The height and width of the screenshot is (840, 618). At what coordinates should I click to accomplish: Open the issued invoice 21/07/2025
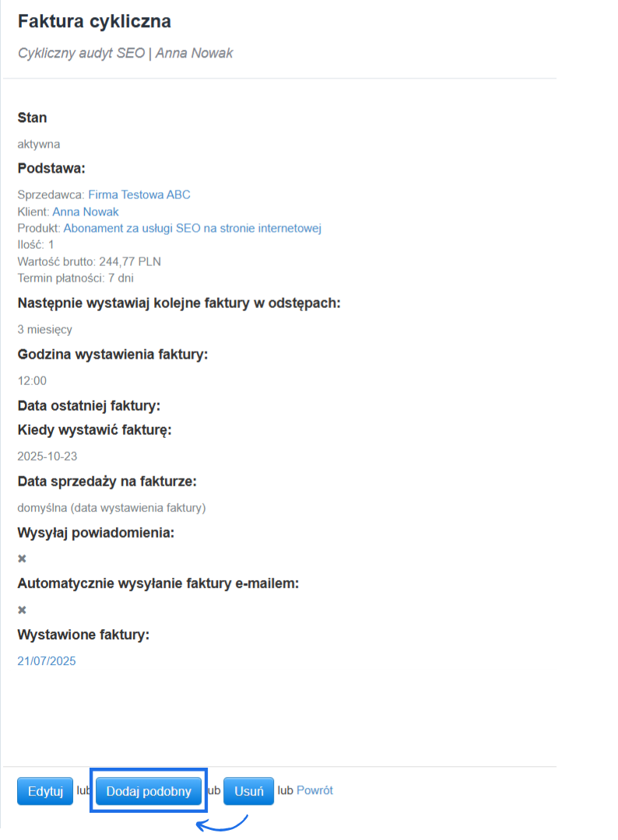tap(47, 661)
